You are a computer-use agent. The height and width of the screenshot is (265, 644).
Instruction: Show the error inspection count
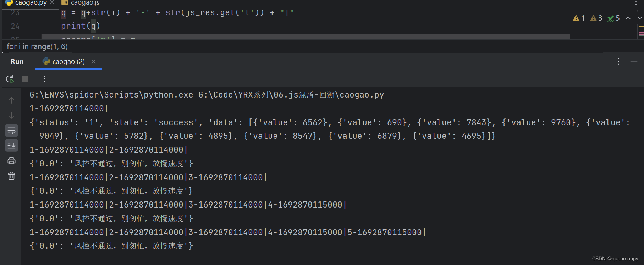tap(579, 18)
